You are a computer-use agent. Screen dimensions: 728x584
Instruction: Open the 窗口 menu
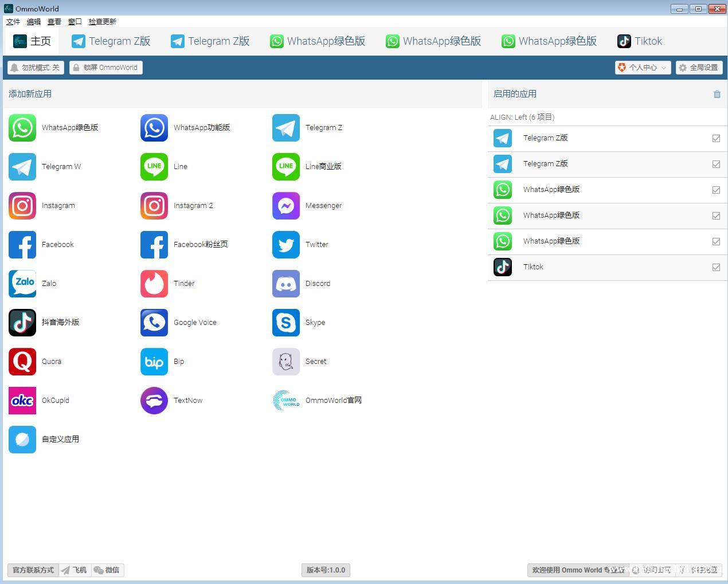click(x=75, y=22)
